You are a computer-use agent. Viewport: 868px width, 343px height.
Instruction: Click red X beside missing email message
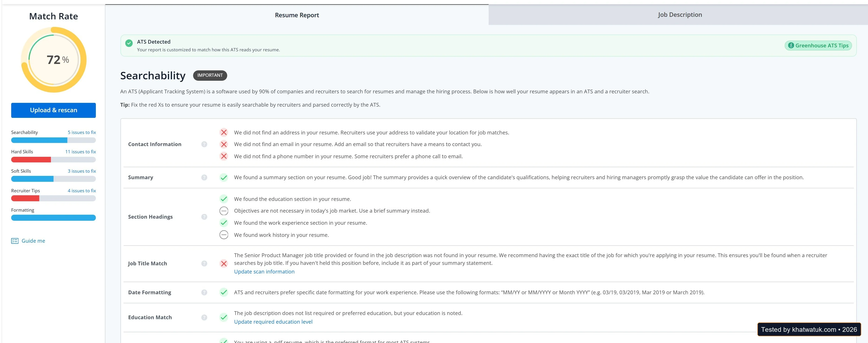224,144
